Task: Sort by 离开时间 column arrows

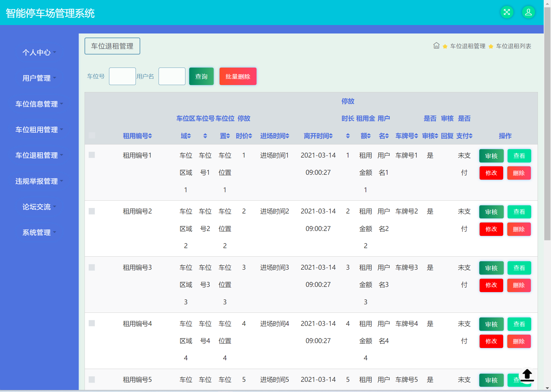Action: [x=331, y=136]
